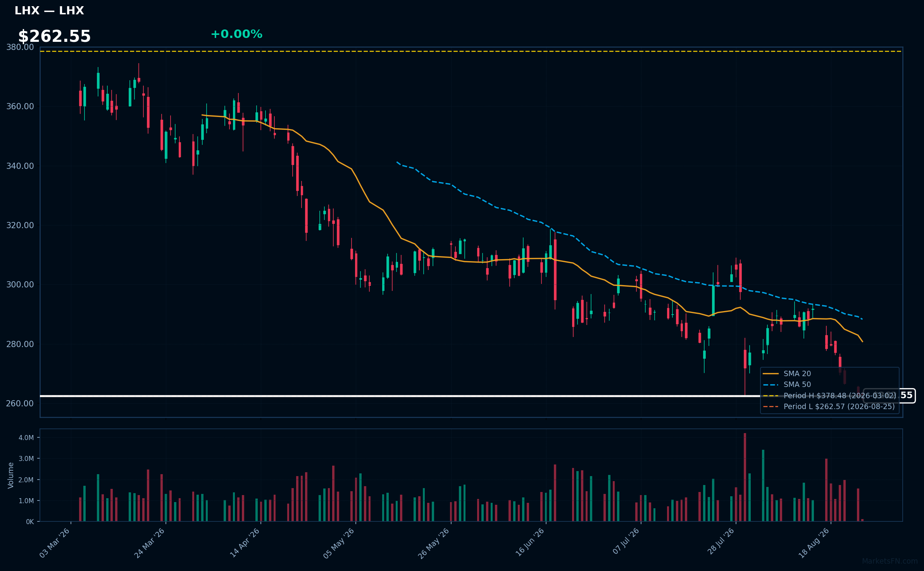Click the 18 Aug '26 date label
The height and width of the screenshot is (571, 924).
click(814, 543)
